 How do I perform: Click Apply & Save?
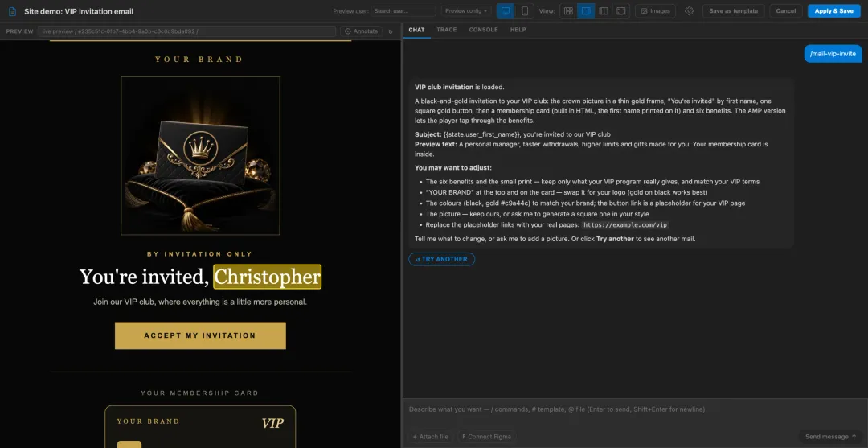[833, 11]
